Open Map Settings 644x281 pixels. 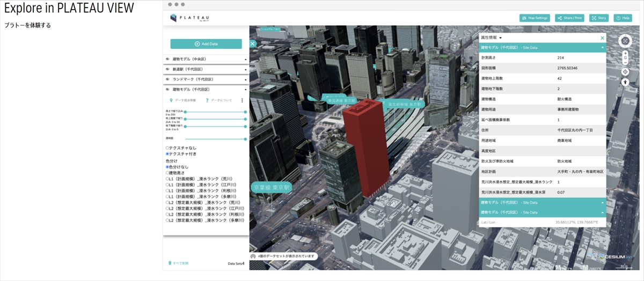(x=535, y=18)
